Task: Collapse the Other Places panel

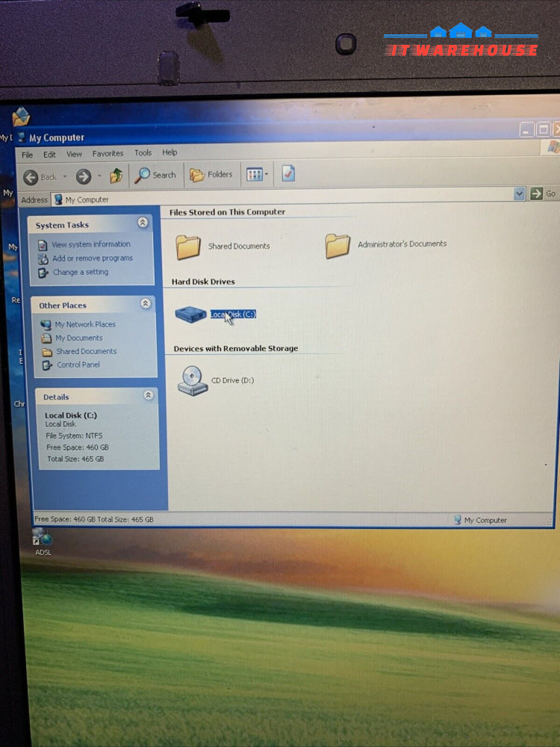Action: pos(145,304)
